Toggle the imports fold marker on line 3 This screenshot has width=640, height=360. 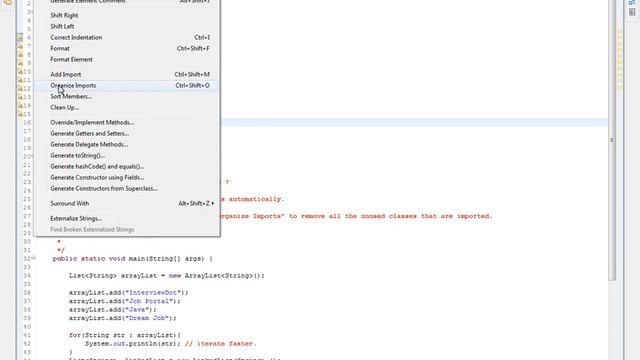(x=32, y=12)
